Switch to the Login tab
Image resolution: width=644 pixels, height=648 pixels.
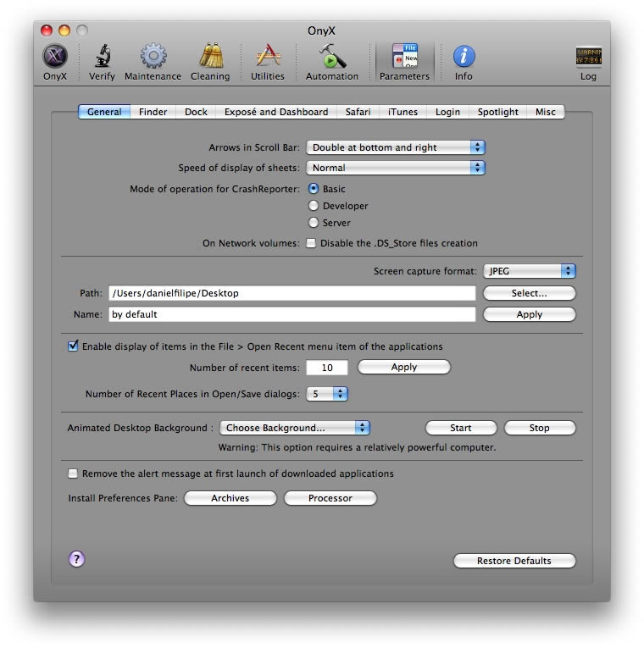point(447,112)
